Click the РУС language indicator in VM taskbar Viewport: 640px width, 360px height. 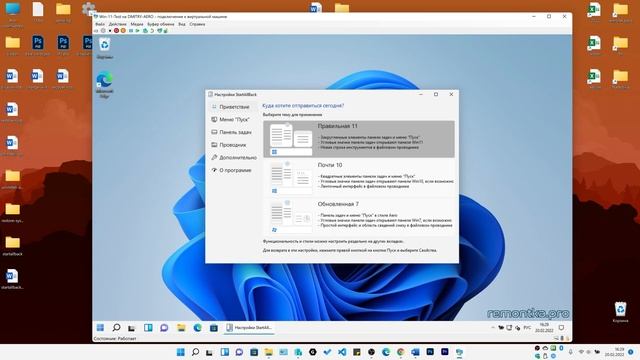(527, 327)
